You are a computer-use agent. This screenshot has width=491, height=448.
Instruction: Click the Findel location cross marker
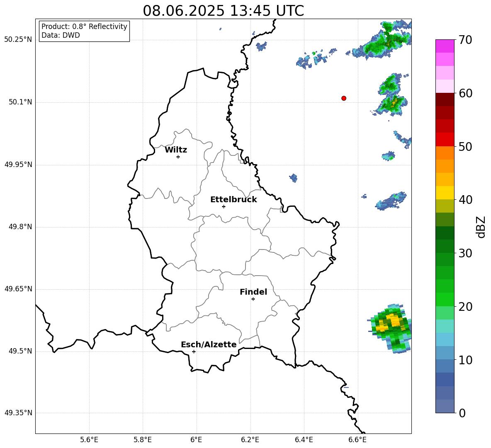coord(253,299)
